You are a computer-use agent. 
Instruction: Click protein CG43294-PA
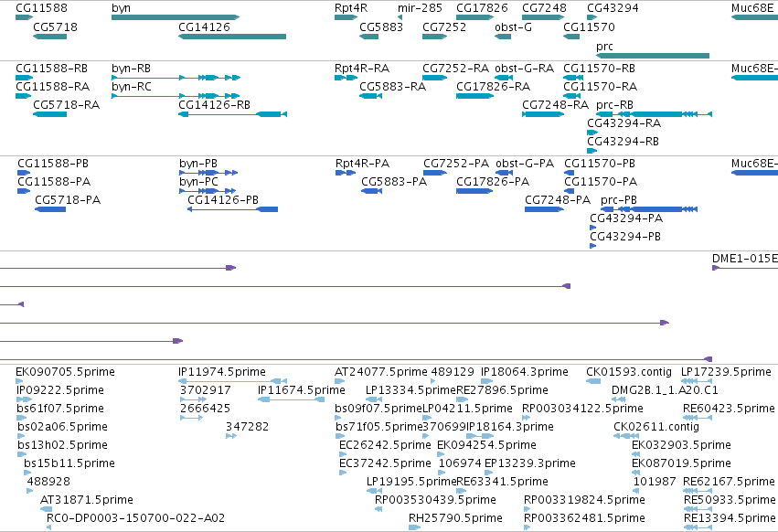click(x=593, y=228)
